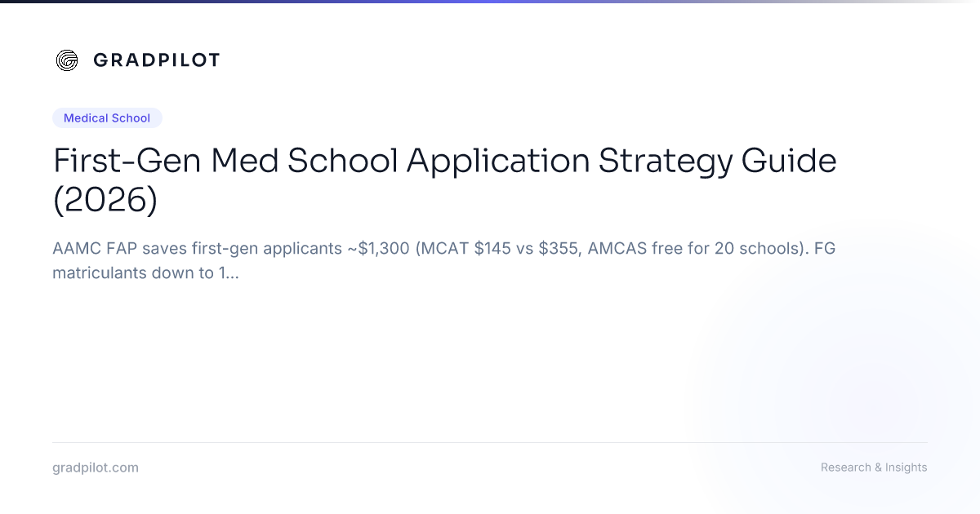
Task: Click the Research & Insights footer label
Action: point(874,467)
